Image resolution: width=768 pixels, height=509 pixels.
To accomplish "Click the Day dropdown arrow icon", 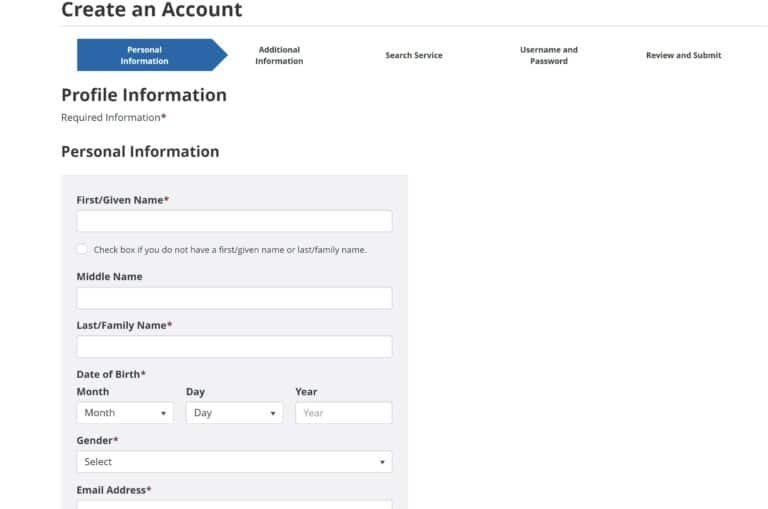I will [x=273, y=413].
